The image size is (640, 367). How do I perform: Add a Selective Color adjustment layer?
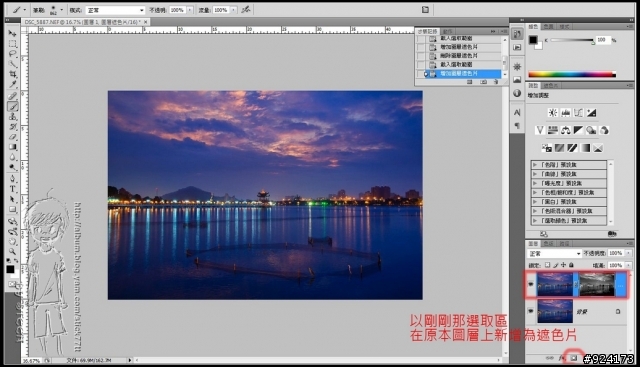click(x=598, y=148)
